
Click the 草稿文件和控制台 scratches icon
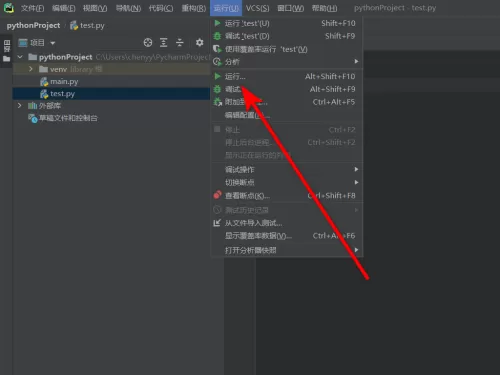[33, 118]
